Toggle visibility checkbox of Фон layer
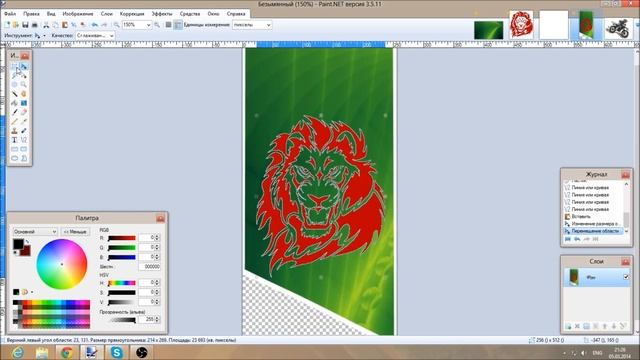640x360 pixels. coord(626,277)
